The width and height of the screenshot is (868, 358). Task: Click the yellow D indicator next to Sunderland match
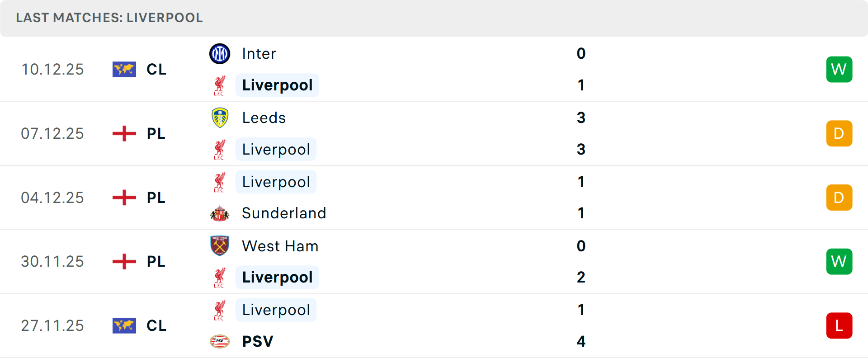click(x=839, y=198)
